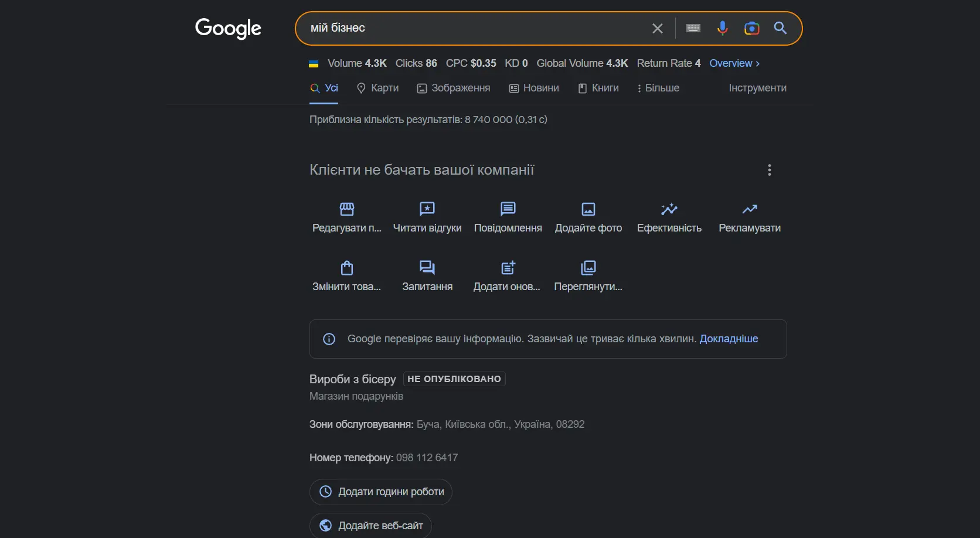The image size is (980, 538).
Task: Open the Докладніше link
Action: point(729,339)
